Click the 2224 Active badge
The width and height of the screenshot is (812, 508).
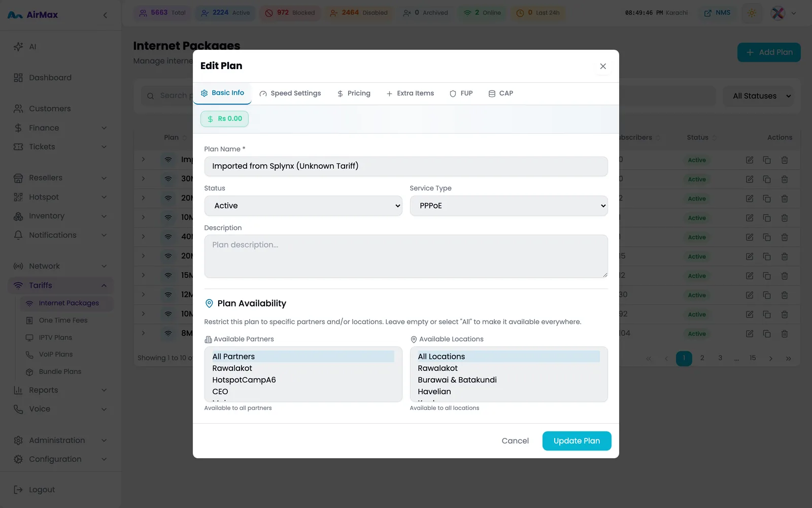[x=226, y=13]
